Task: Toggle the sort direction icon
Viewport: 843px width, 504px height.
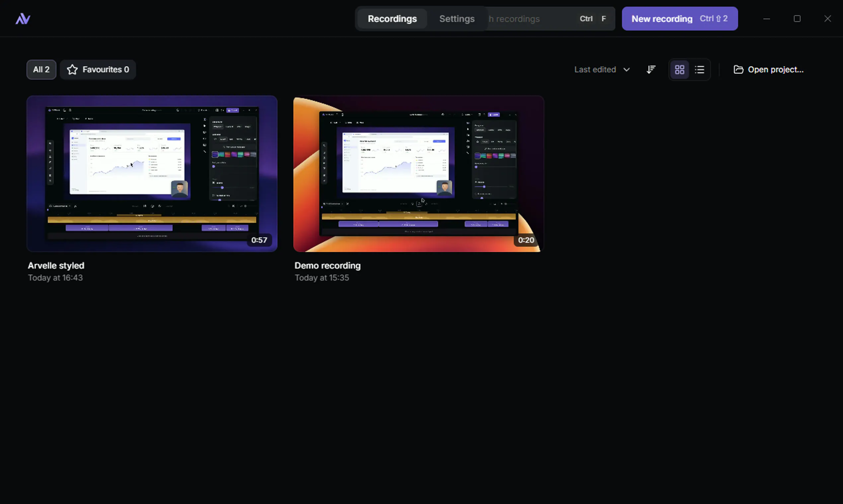Action: tap(651, 70)
